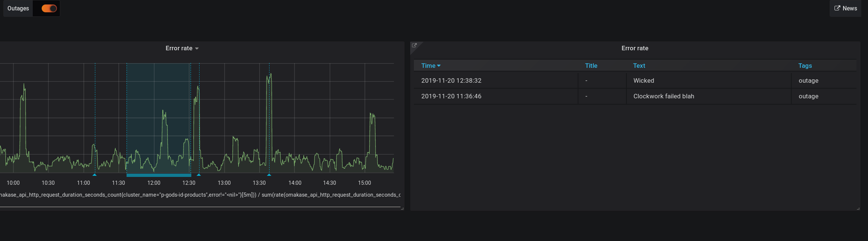Click the graph panel resize handle
The image size is (868, 241).
point(402,209)
